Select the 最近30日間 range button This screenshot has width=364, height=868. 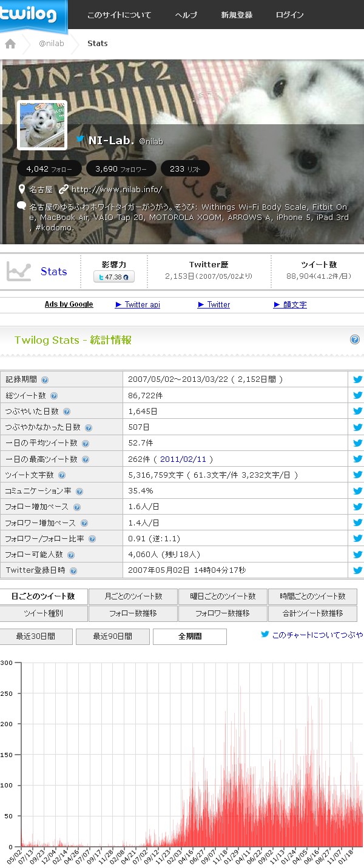[36, 636]
